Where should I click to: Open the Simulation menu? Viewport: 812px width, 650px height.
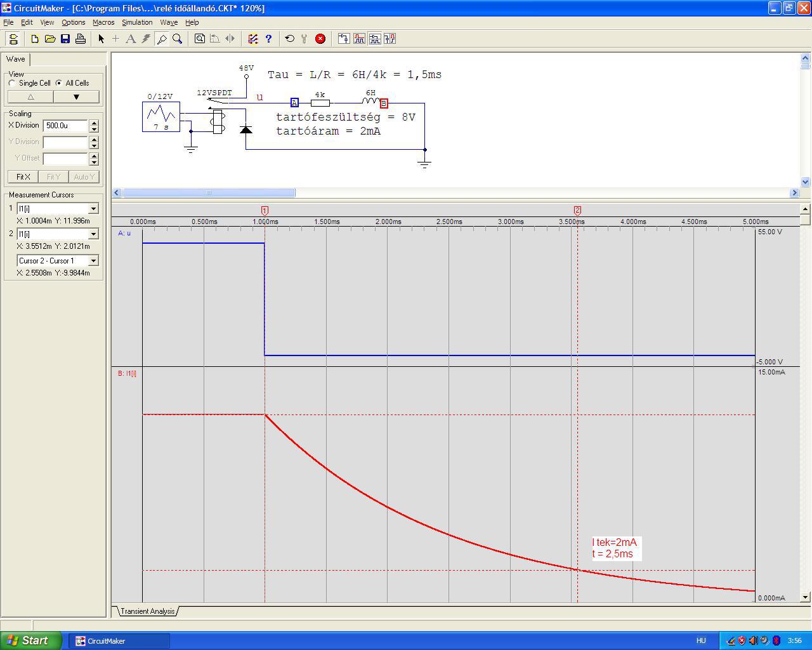click(137, 22)
